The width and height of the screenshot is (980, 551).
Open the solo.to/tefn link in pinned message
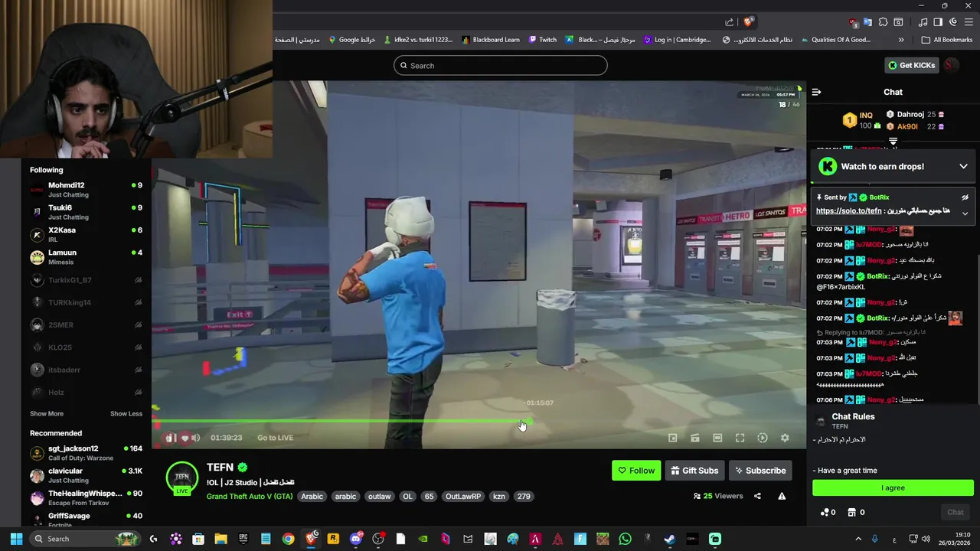pos(848,211)
